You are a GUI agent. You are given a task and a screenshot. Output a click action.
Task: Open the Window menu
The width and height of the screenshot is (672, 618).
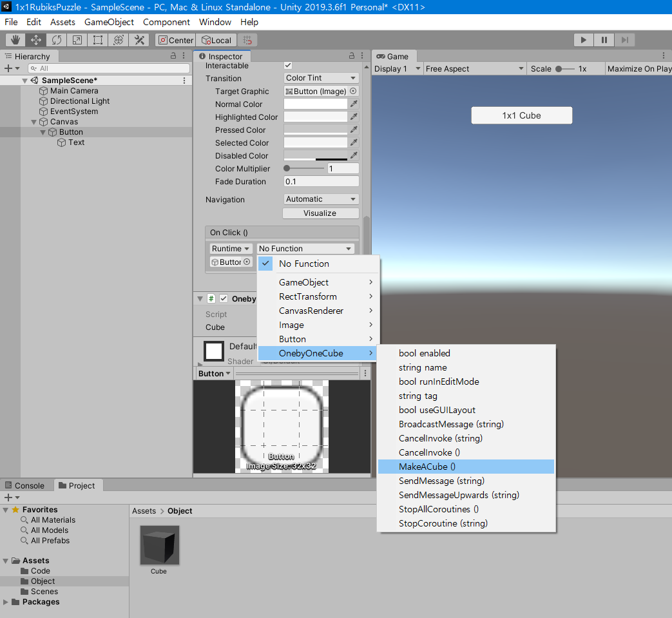(x=215, y=22)
